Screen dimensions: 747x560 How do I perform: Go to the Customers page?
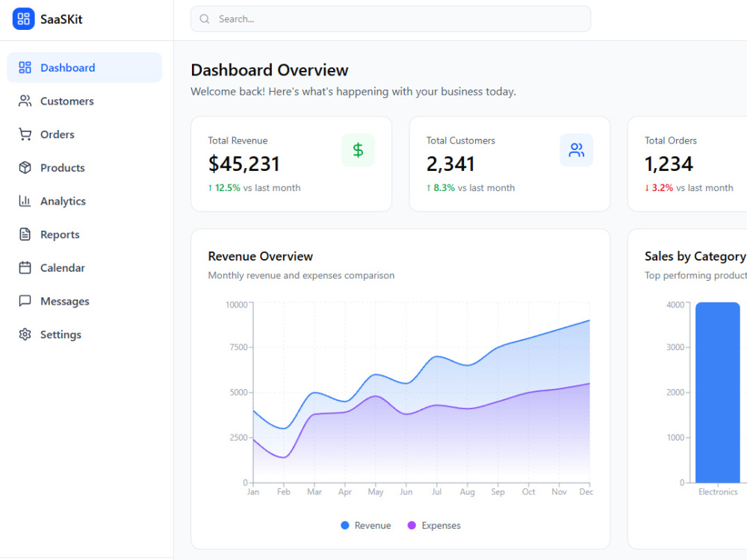(84, 101)
